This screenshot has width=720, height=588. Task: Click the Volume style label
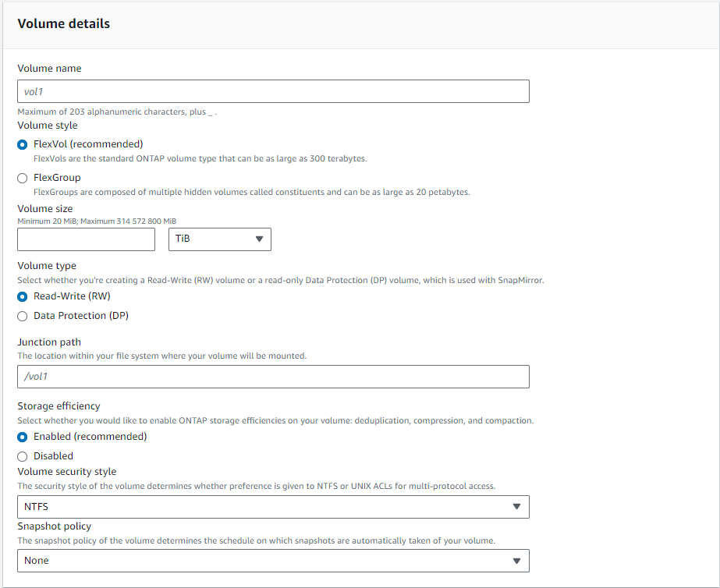click(x=48, y=126)
